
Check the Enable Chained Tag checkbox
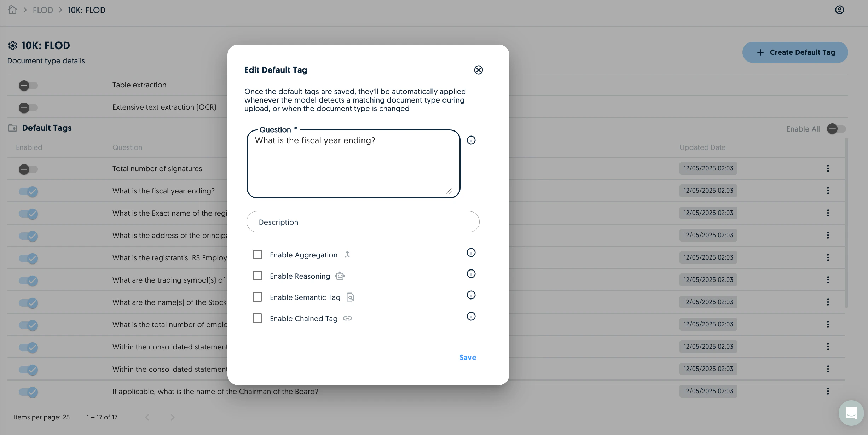[257, 318]
